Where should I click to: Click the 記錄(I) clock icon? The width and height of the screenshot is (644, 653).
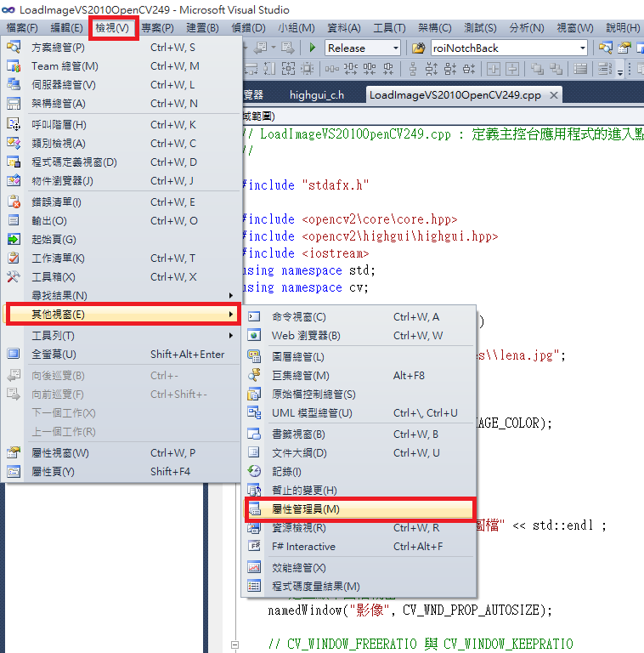coord(254,471)
